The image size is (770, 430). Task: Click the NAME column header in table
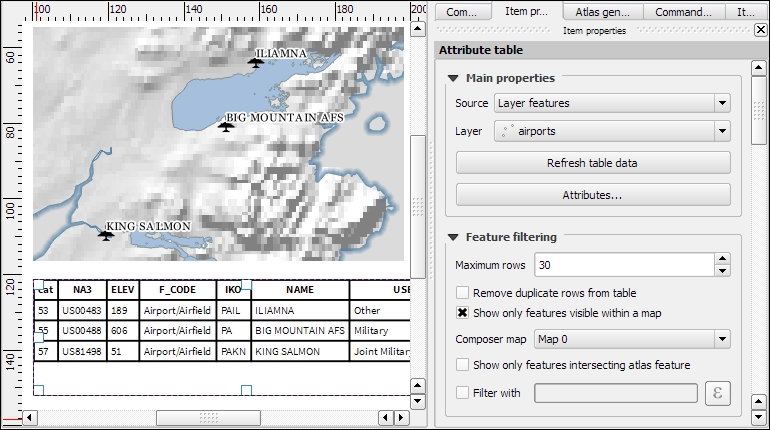(x=300, y=290)
